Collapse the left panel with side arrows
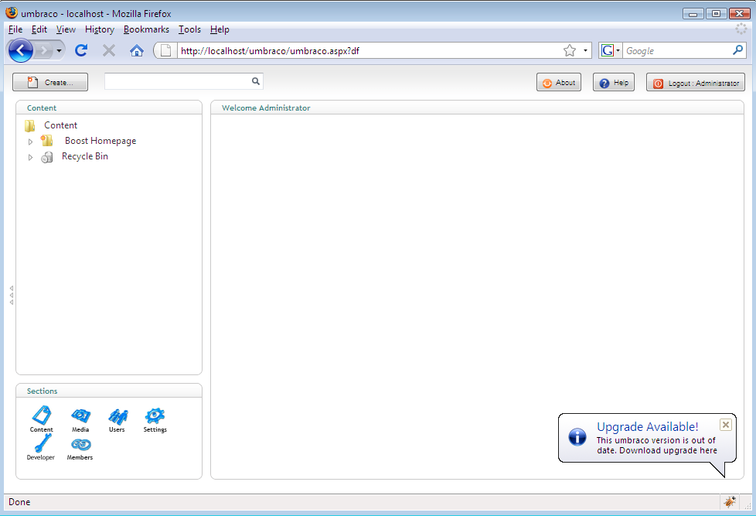 coord(12,295)
